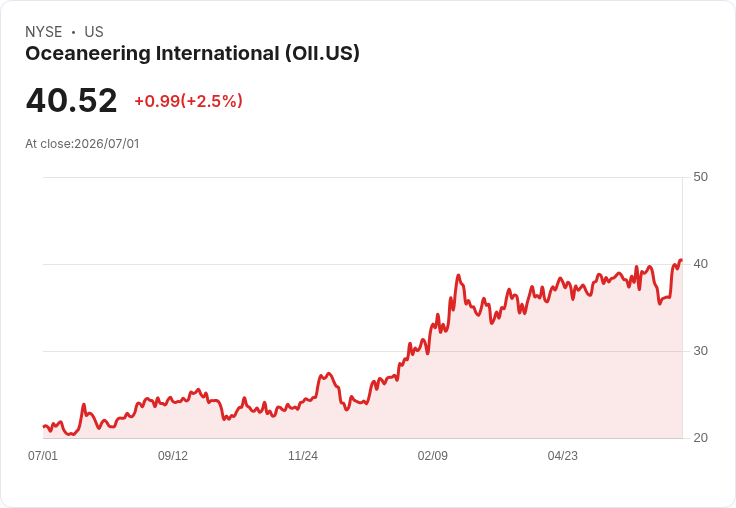Click the 40.52 current price
The height and width of the screenshot is (508, 736).
coord(71,100)
